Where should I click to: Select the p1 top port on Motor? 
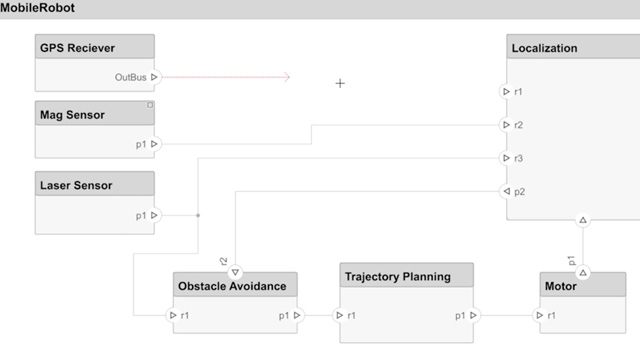point(583,272)
